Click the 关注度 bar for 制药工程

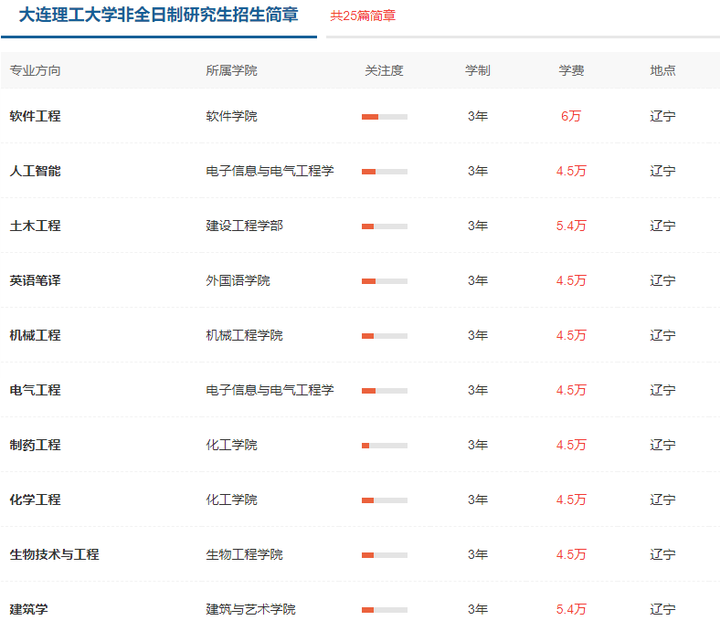(x=384, y=445)
